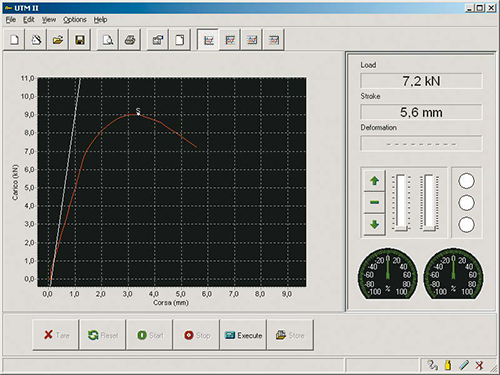Click the empty Deformation readout field
Image resolution: width=500 pixels, height=375 pixels.
pos(421,144)
